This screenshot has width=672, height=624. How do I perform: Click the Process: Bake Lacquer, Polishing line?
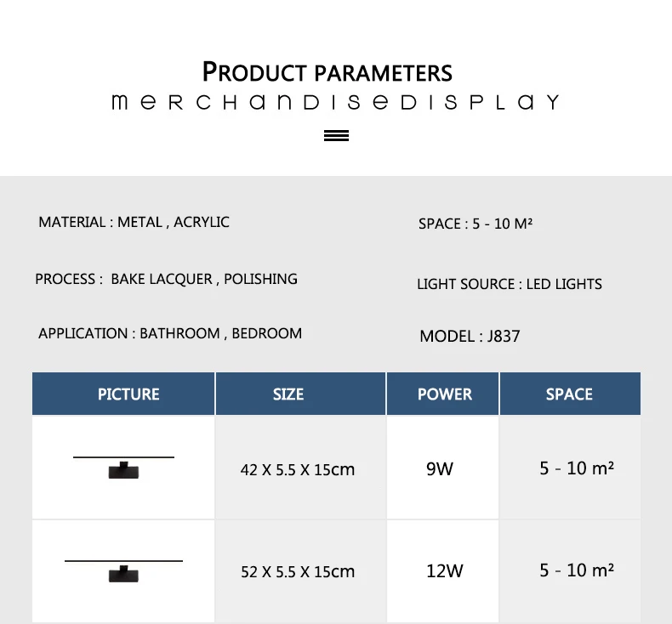(x=166, y=279)
